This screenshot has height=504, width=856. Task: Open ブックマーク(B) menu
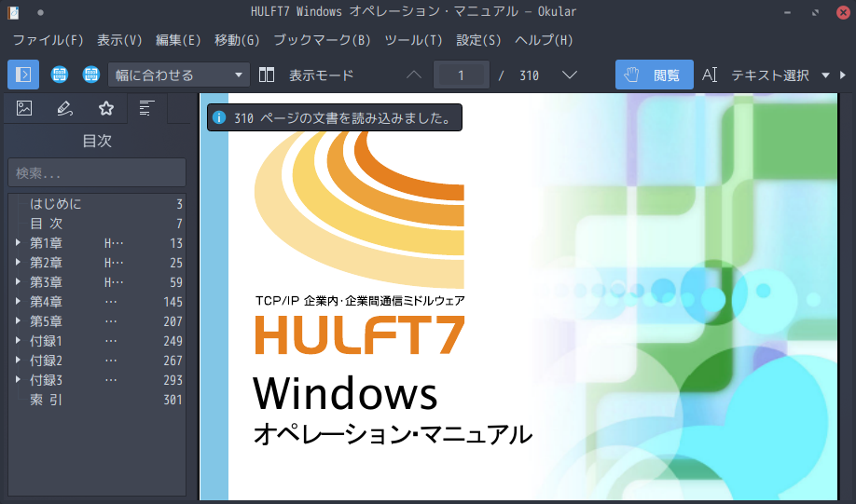click(x=322, y=40)
